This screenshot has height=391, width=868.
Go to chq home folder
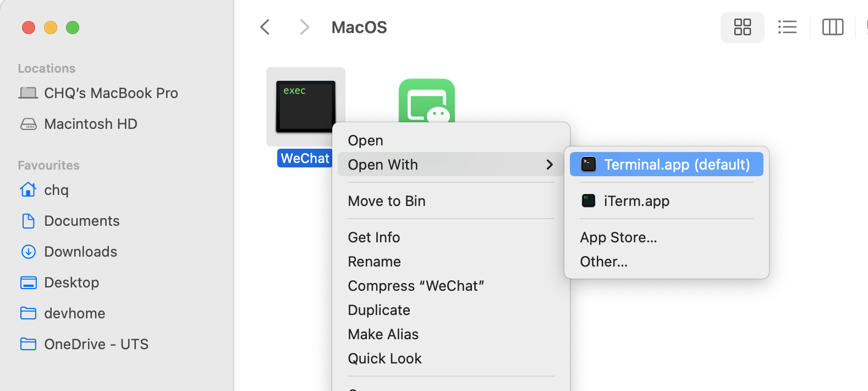tap(56, 190)
